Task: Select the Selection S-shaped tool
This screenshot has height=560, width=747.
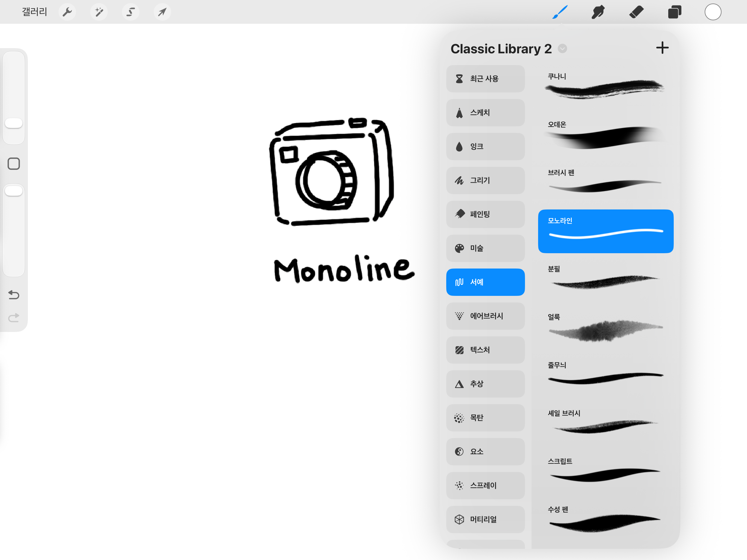Action: (131, 12)
